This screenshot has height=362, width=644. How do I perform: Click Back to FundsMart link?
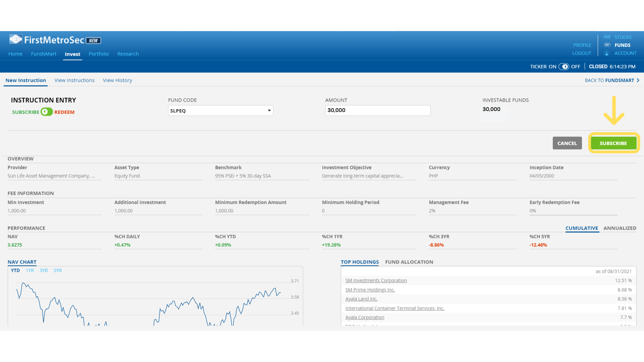[609, 80]
